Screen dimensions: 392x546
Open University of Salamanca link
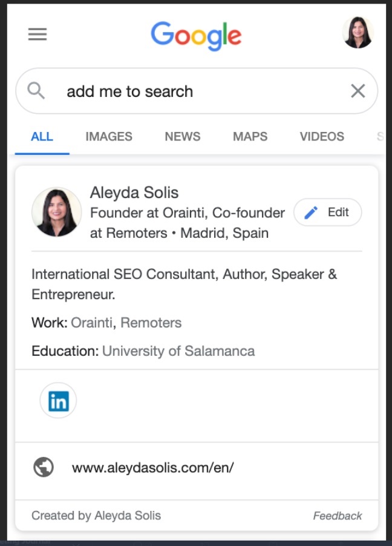pos(178,351)
